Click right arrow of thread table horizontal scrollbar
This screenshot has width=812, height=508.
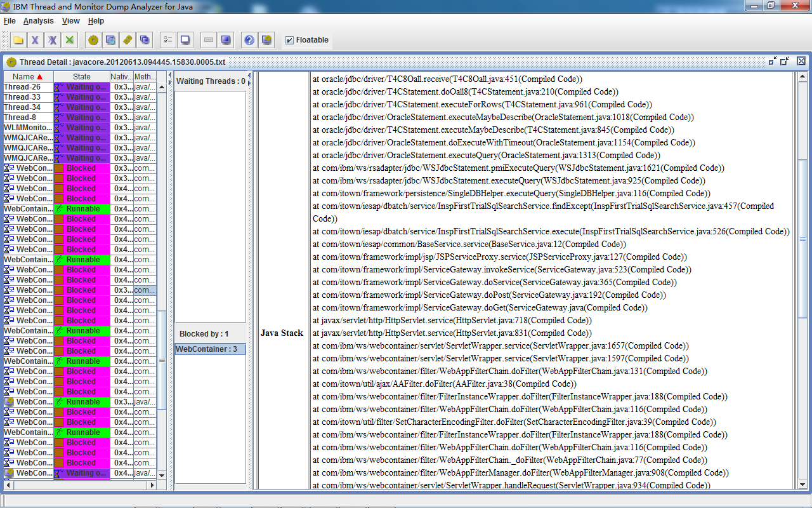152,485
